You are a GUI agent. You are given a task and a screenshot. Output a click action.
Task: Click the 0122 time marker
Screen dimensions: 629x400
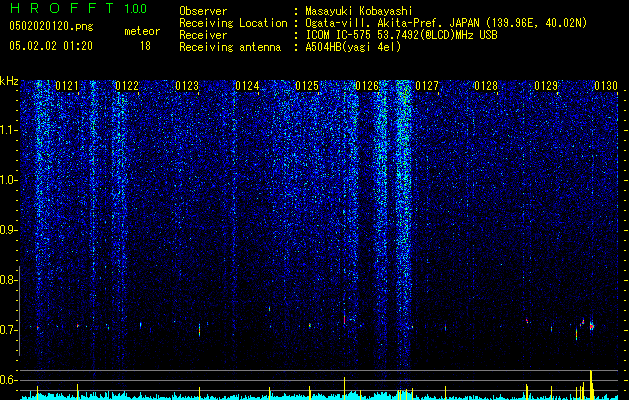point(127,86)
